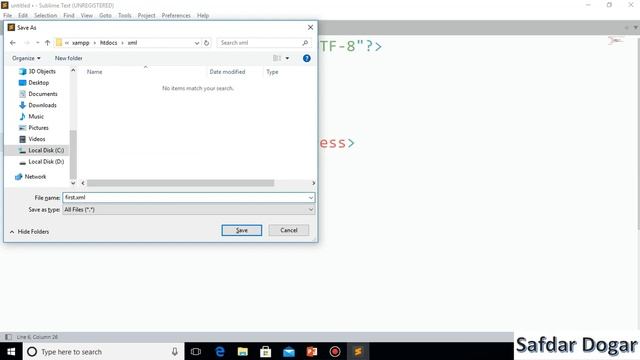Expand the File name dropdown arrow
Image resolution: width=640 pixels, height=360 pixels.
[311, 198]
